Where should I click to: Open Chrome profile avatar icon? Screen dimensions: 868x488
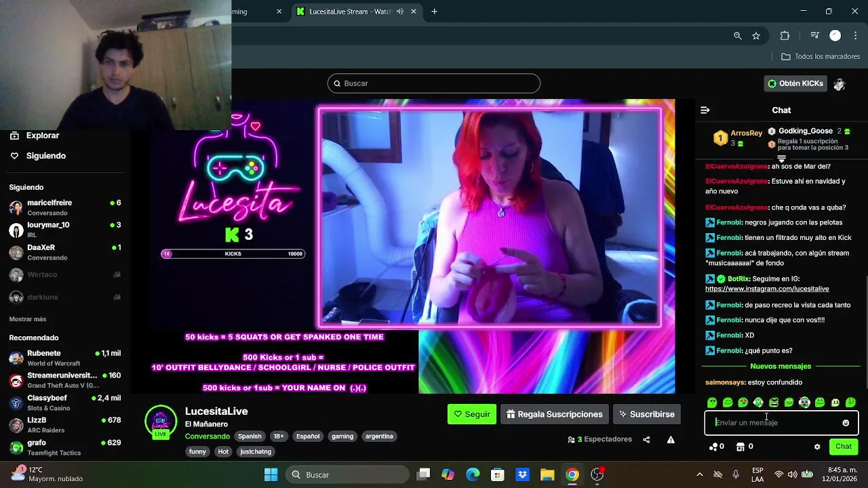pos(835,36)
